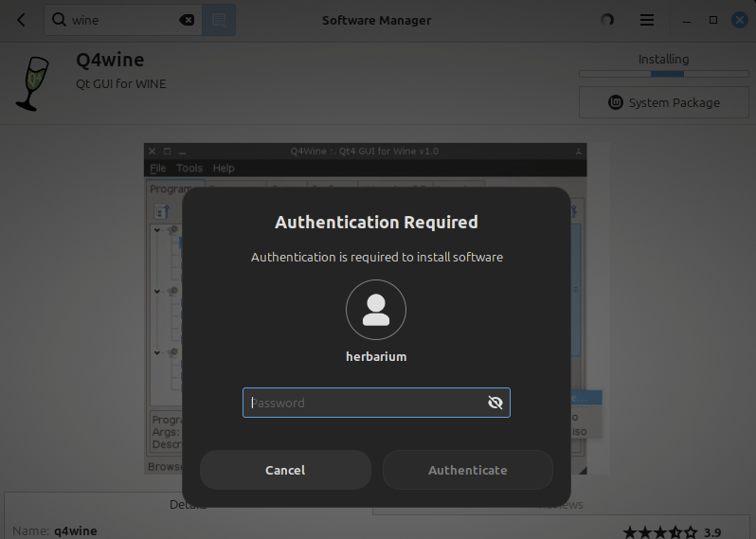Collapse the third tree node in the Q4Wine screenshot

[157, 352]
